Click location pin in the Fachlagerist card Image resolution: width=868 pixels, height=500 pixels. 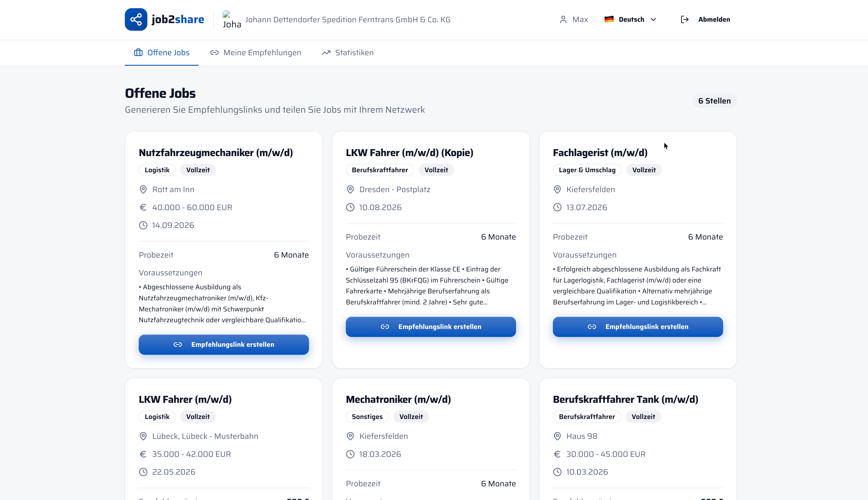pos(557,190)
